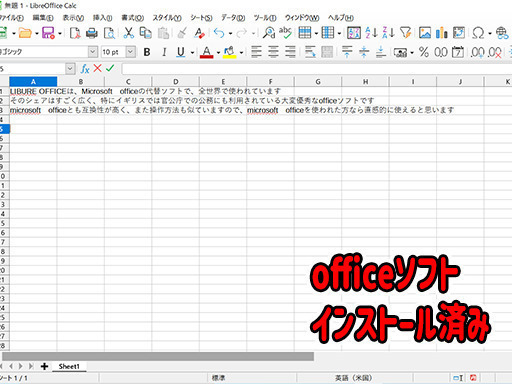Open the 10 pt font size dropdown
512x384 pixels.
[131, 52]
